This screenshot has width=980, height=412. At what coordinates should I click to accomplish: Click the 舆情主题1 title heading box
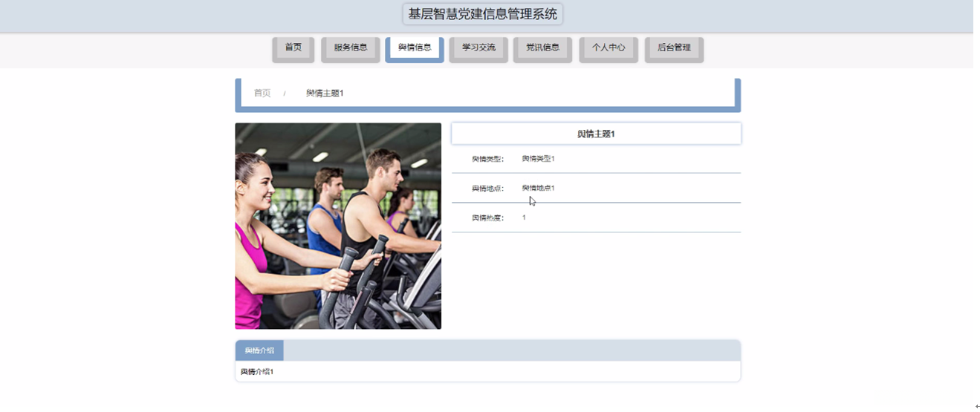(596, 134)
